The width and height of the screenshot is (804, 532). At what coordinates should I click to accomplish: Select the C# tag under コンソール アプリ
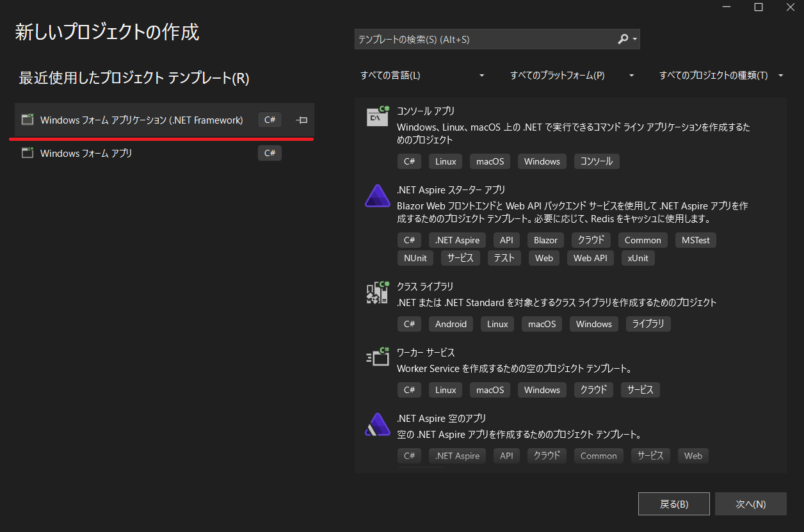tap(409, 161)
